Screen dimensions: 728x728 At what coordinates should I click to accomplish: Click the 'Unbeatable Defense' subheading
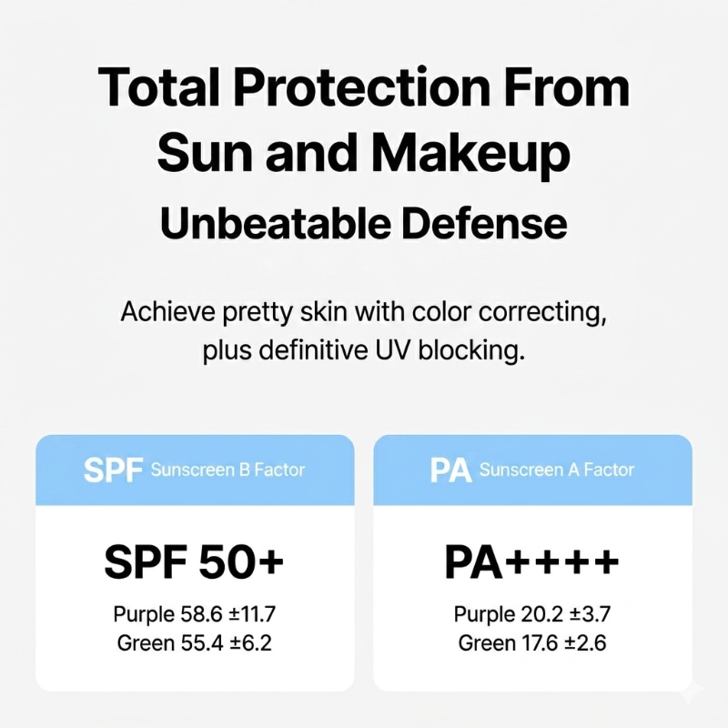point(363,224)
